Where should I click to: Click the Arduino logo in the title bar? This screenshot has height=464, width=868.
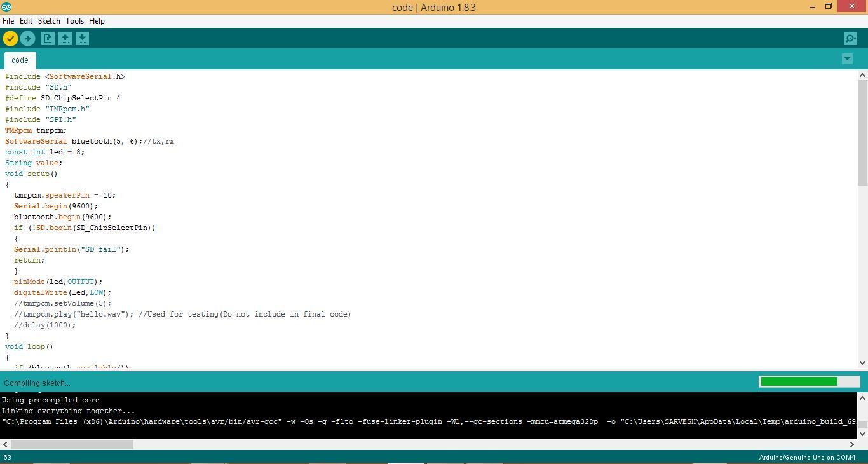[7, 7]
